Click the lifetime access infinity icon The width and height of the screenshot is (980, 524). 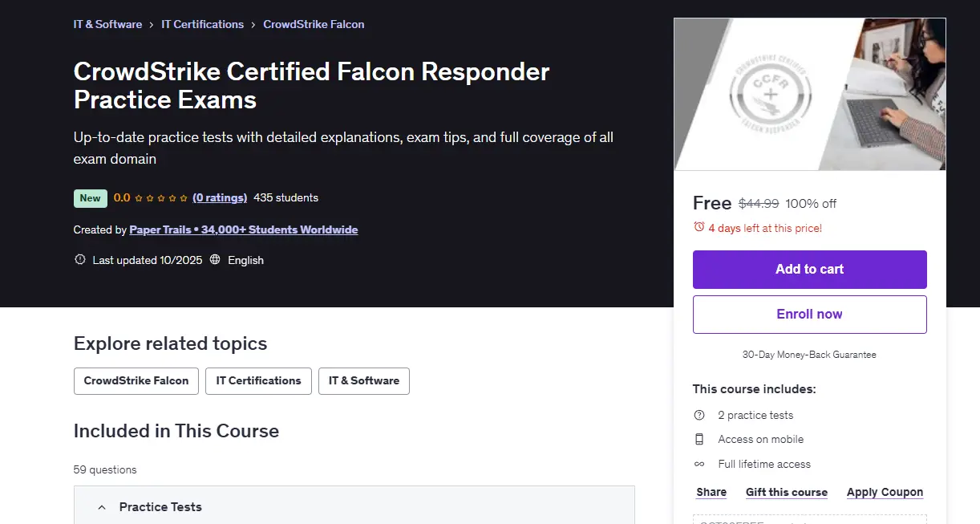699,464
